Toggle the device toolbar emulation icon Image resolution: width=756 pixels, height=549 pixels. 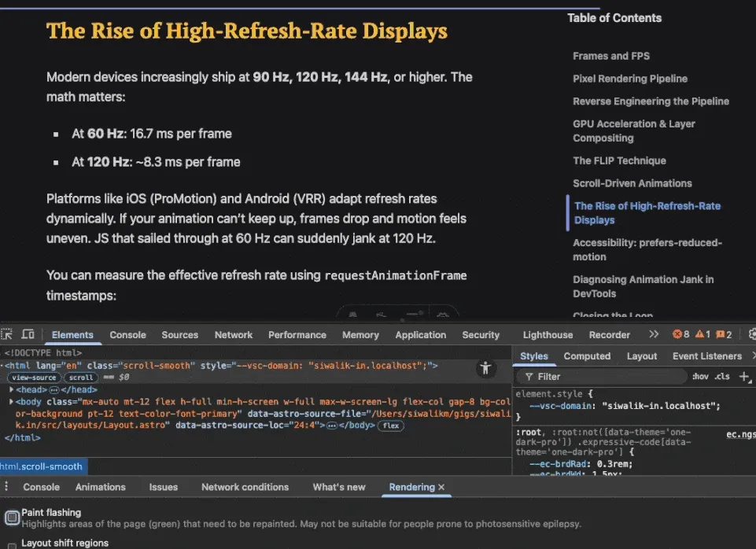tap(28, 334)
